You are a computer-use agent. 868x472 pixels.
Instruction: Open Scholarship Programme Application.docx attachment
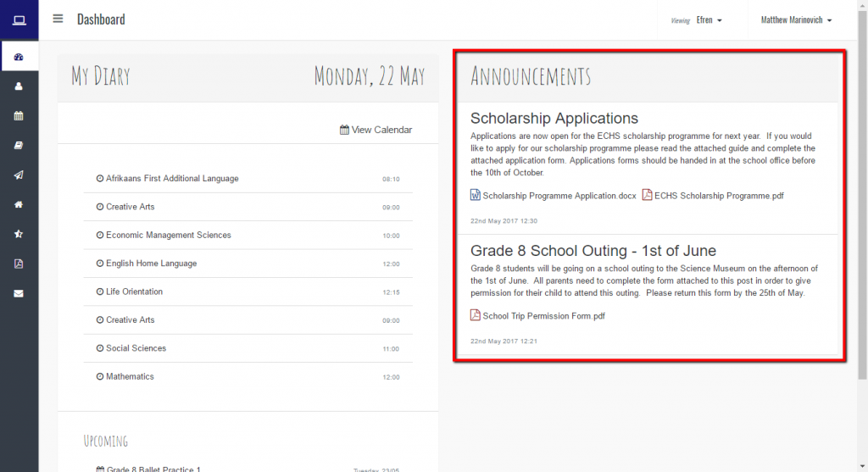point(559,196)
